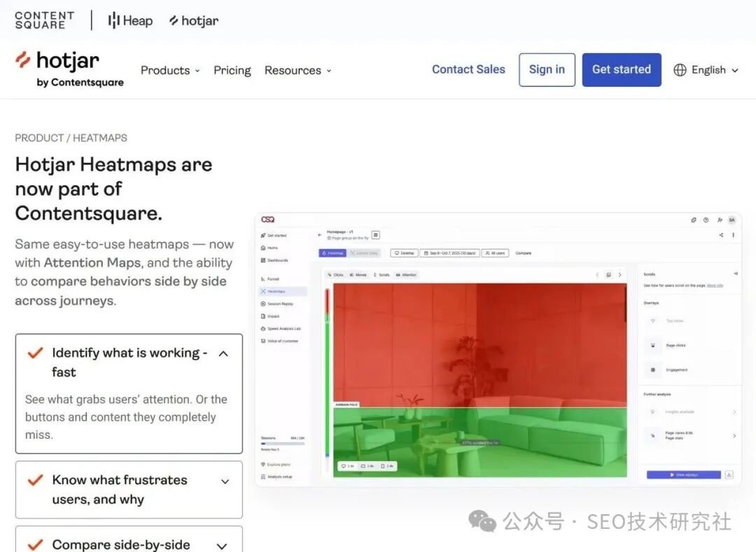Switch to Heatmap view mode button
756x552 pixels.
point(332,253)
